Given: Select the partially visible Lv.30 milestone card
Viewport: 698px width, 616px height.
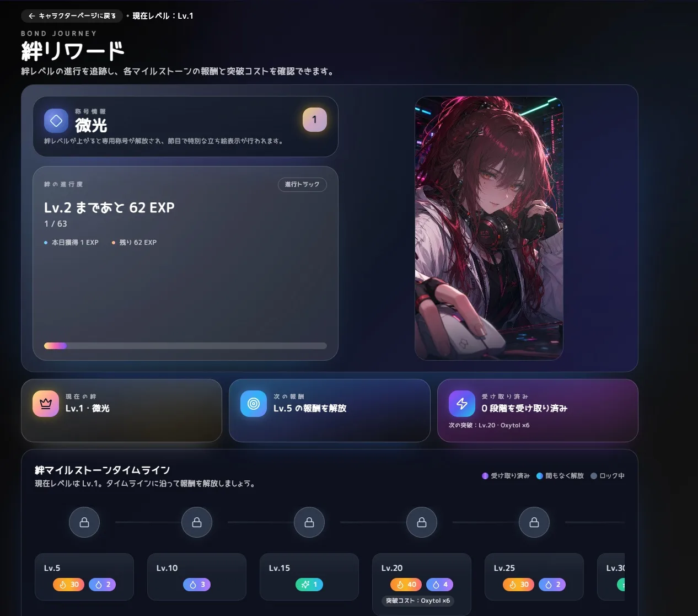Looking at the screenshot, I should point(611,577).
